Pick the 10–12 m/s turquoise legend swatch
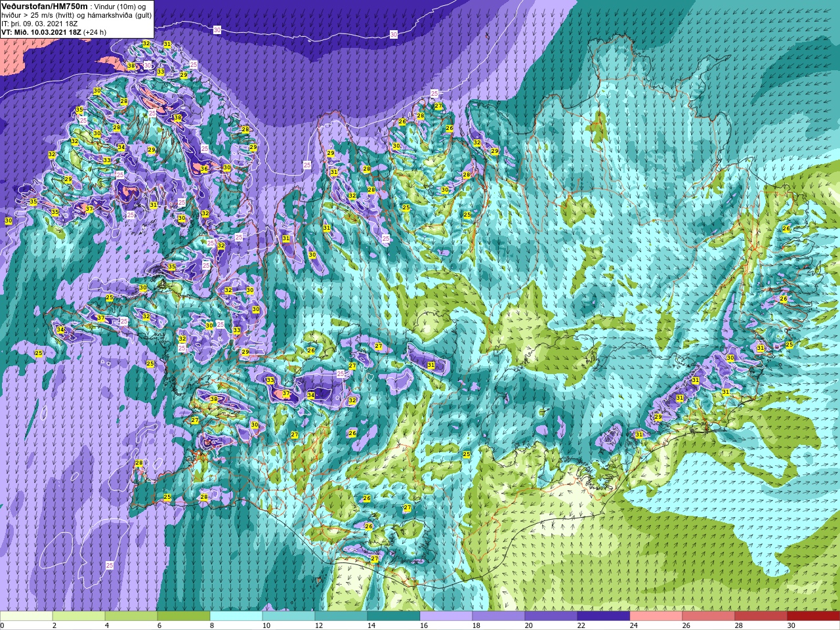 click(x=289, y=616)
